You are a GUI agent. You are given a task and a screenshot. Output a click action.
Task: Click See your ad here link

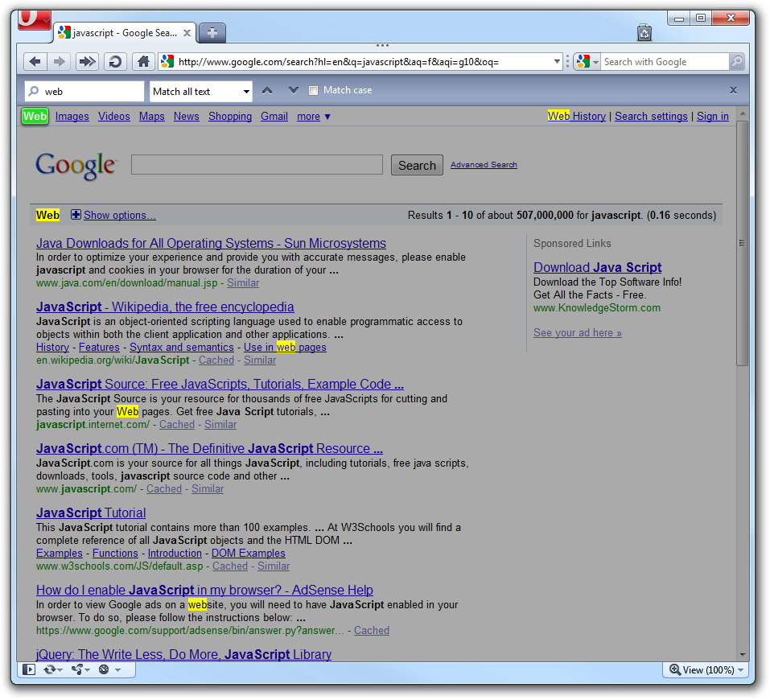pyautogui.click(x=578, y=332)
